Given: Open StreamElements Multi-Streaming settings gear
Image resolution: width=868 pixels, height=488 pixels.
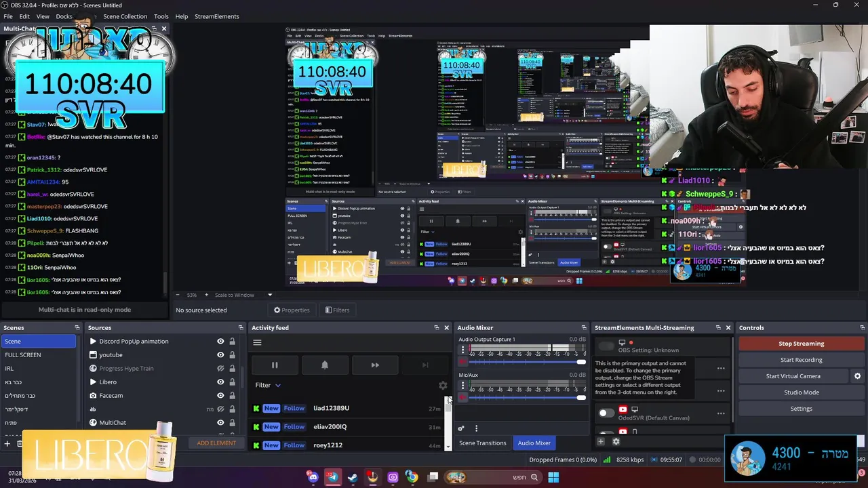Looking at the screenshot, I should point(616,442).
